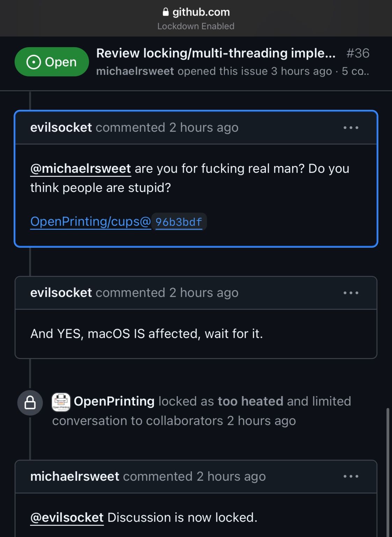
Task: Click the OpenPrinting avatar icon
Action: [61, 401]
